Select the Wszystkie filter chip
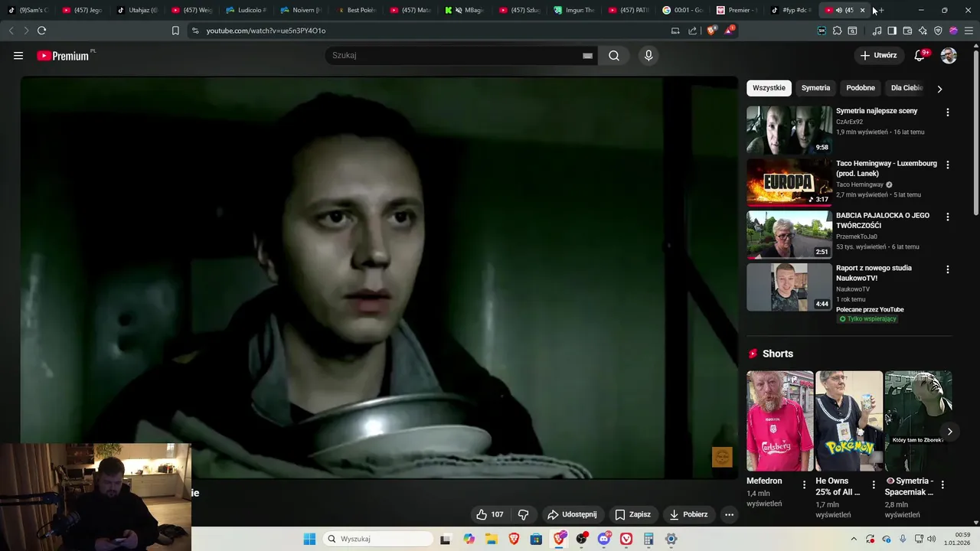 (x=769, y=88)
